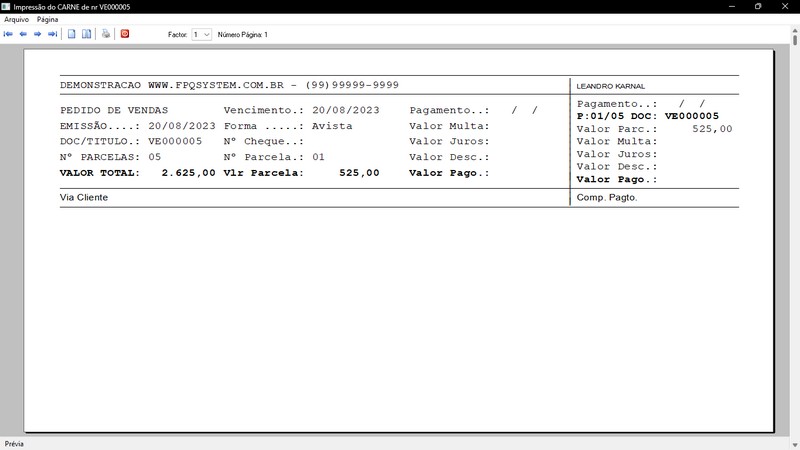Screen dimensions: 800x450
Task: Click the 'P:01/05 DOC:' line
Action: coord(647,116)
